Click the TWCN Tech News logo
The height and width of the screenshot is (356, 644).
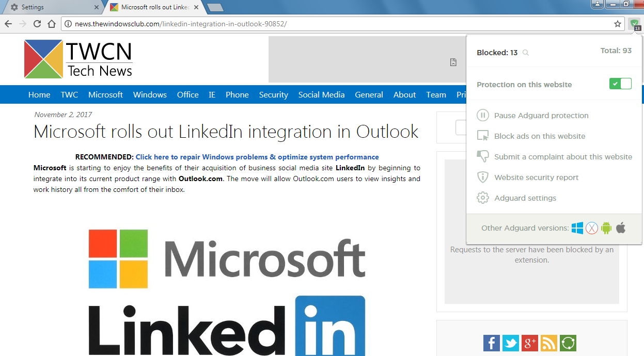(78, 59)
